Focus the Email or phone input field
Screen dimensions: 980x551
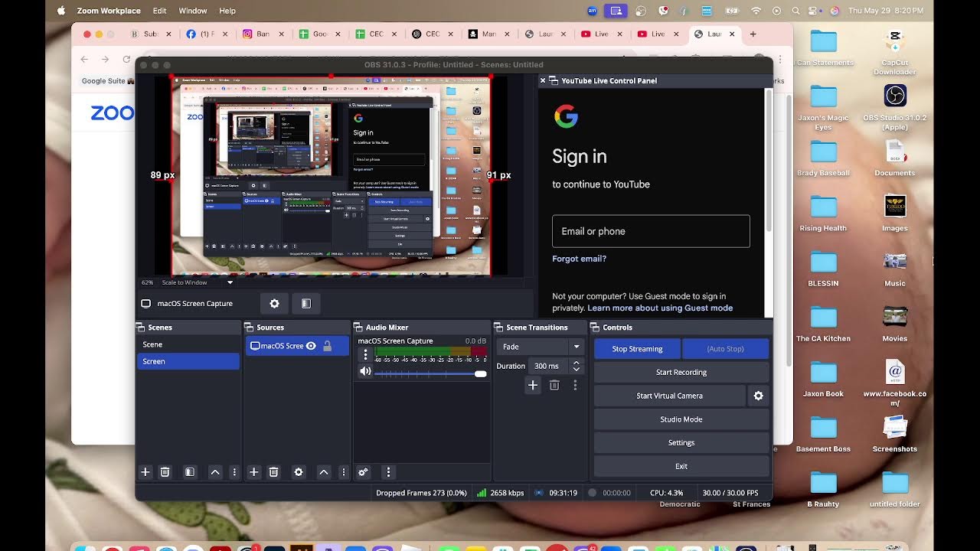tap(651, 231)
